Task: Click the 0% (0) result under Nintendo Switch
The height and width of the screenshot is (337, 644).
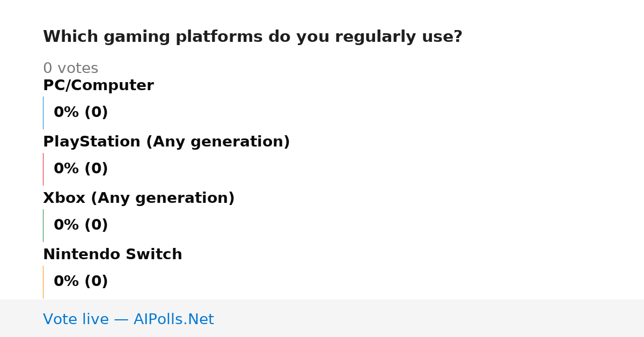Action: pyautogui.click(x=81, y=282)
